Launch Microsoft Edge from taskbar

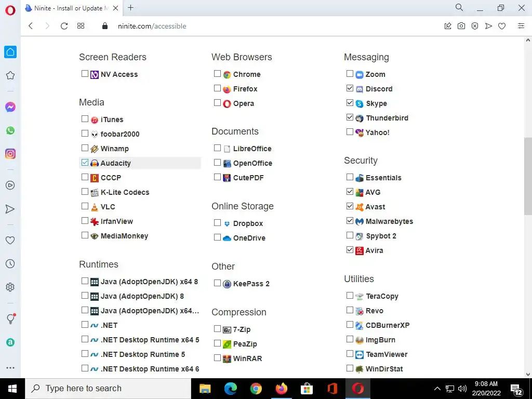pyautogui.click(x=230, y=389)
